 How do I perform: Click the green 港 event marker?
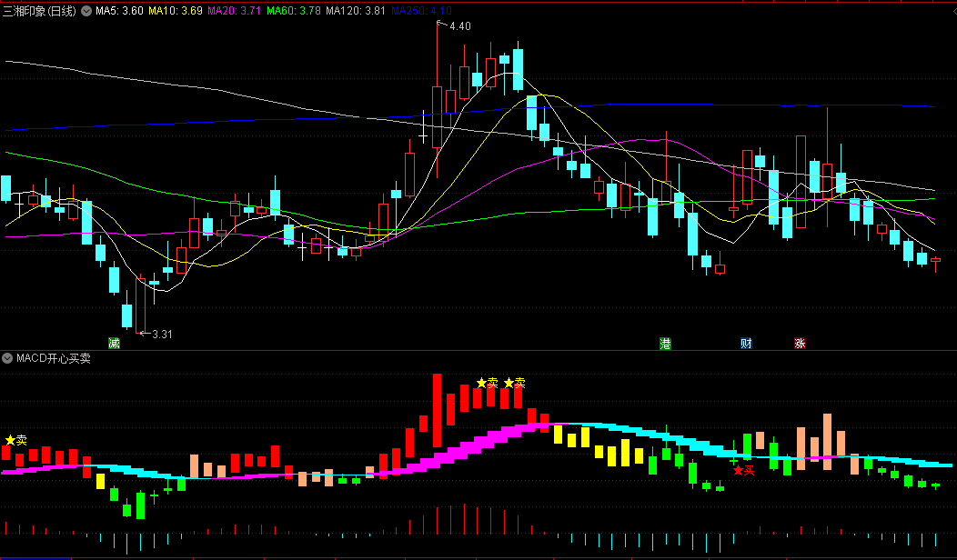coord(665,344)
